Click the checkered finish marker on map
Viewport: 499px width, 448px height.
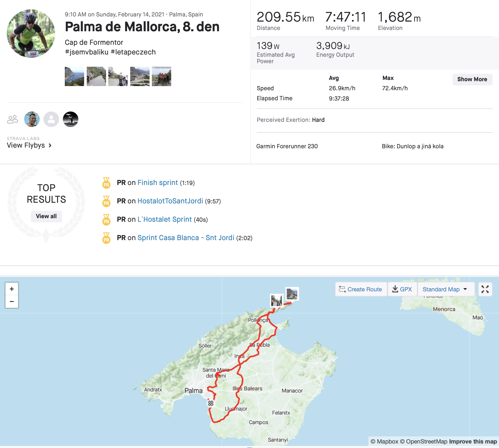pos(210,403)
